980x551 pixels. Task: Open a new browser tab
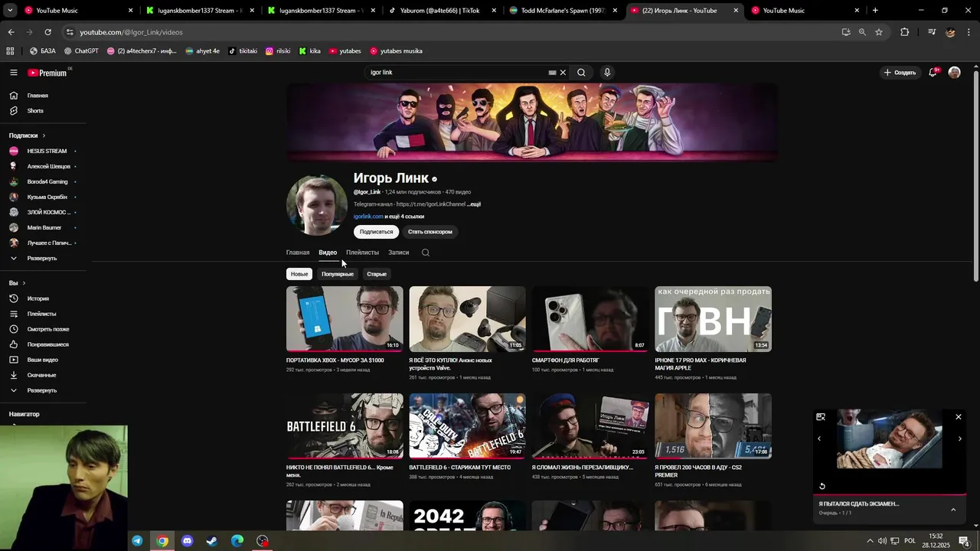tap(875, 11)
